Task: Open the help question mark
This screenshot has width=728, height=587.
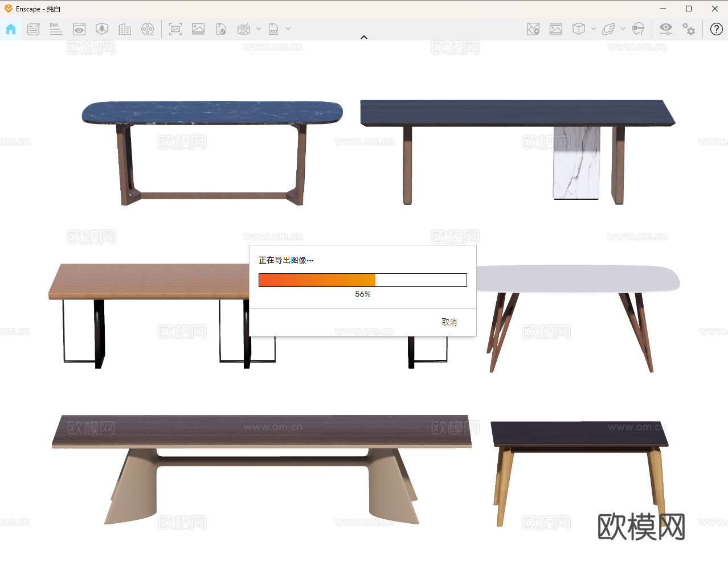Action: (717, 29)
